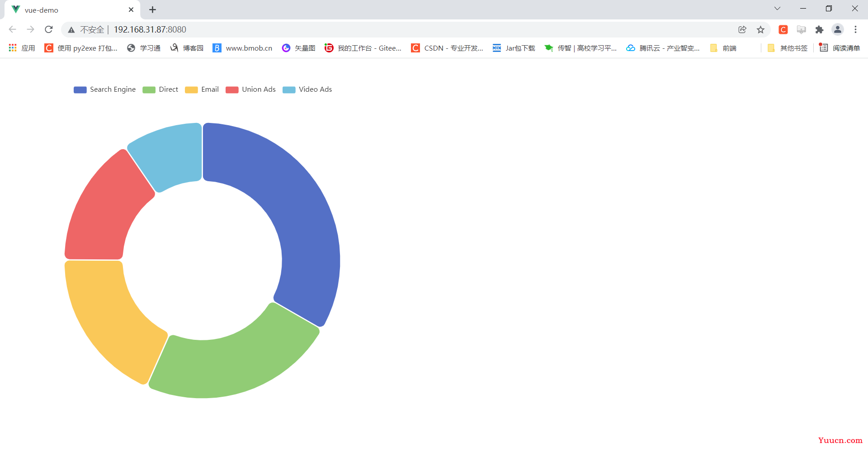Open the 传智 bookmark
Viewport: 868px width, 465px height.
tap(580, 48)
